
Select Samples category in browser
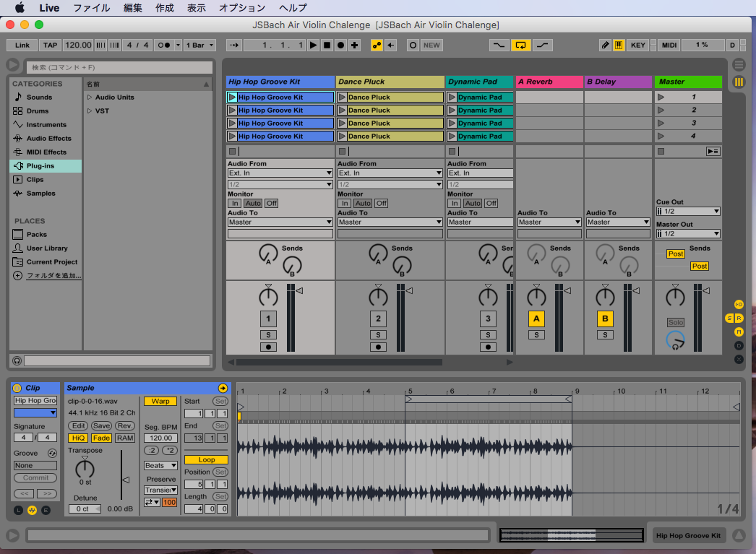40,193
